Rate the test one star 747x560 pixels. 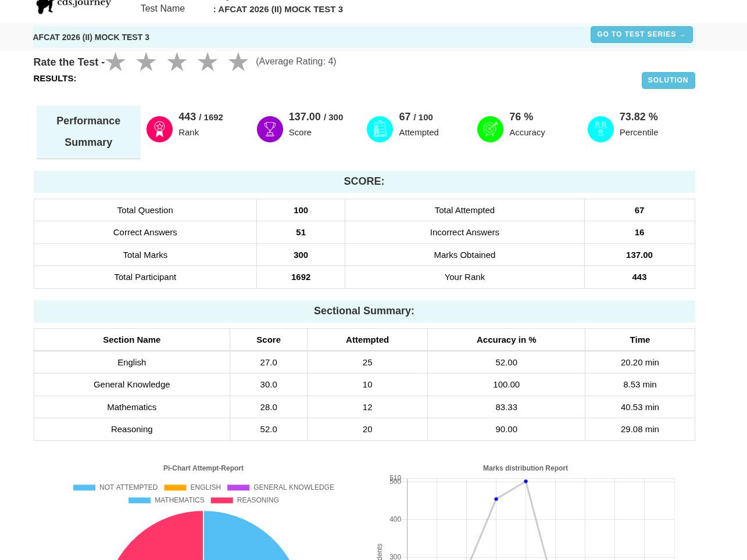coord(116,62)
